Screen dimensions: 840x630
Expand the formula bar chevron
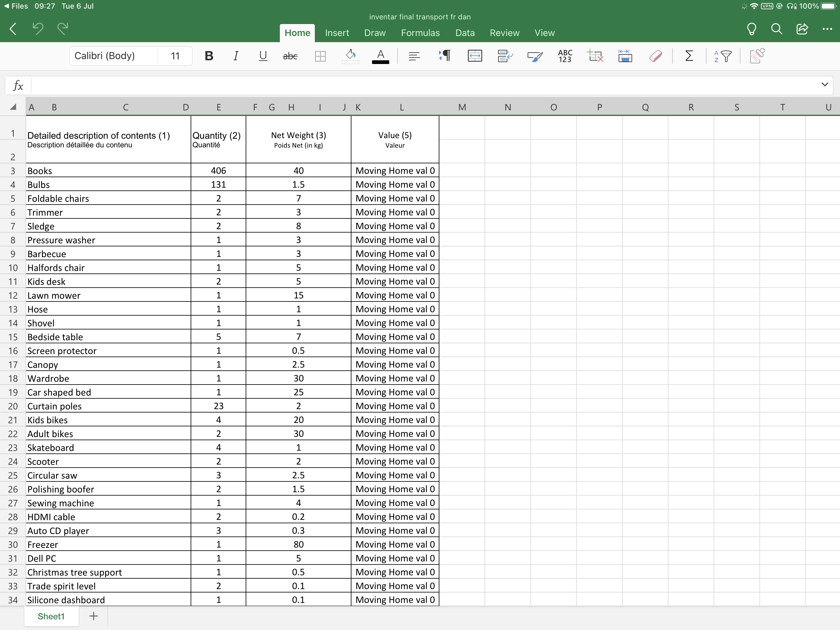[824, 84]
